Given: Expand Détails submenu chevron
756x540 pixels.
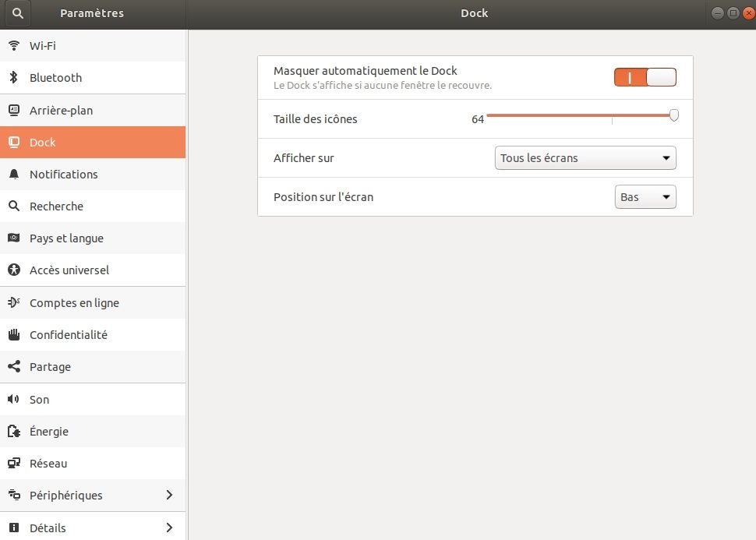Looking at the screenshot, I should pos(169,528).
